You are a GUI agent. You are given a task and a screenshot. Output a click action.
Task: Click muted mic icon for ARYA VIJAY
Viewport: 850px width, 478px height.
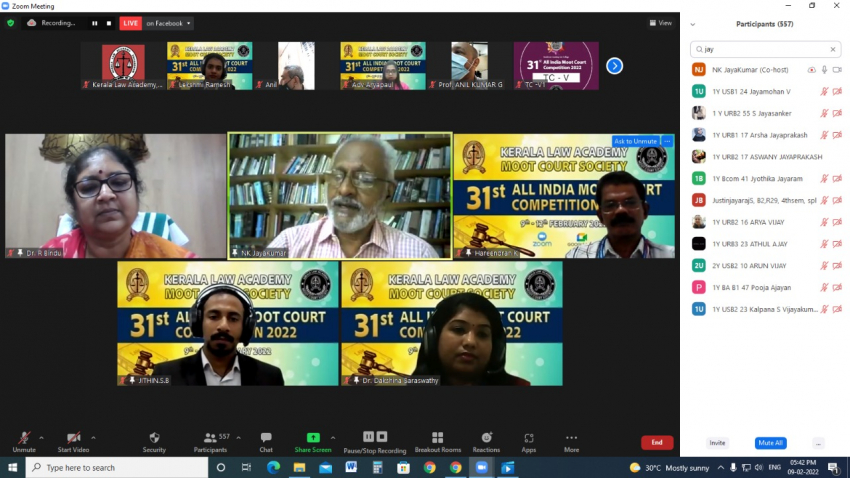825,222
